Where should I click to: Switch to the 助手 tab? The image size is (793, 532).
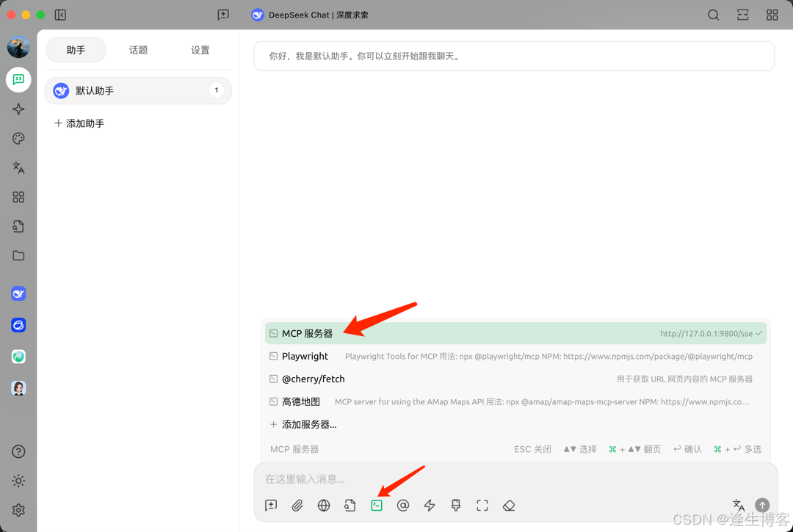tap(76, 50)
